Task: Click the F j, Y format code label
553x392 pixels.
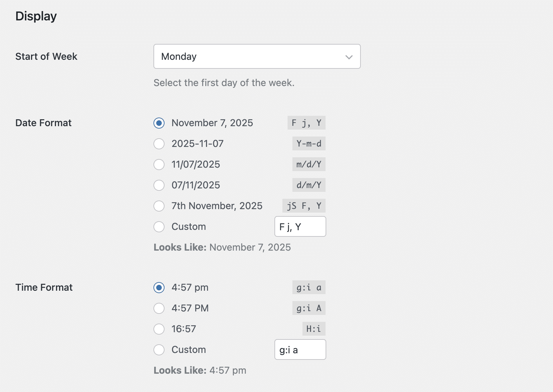Action: [306, 123]
